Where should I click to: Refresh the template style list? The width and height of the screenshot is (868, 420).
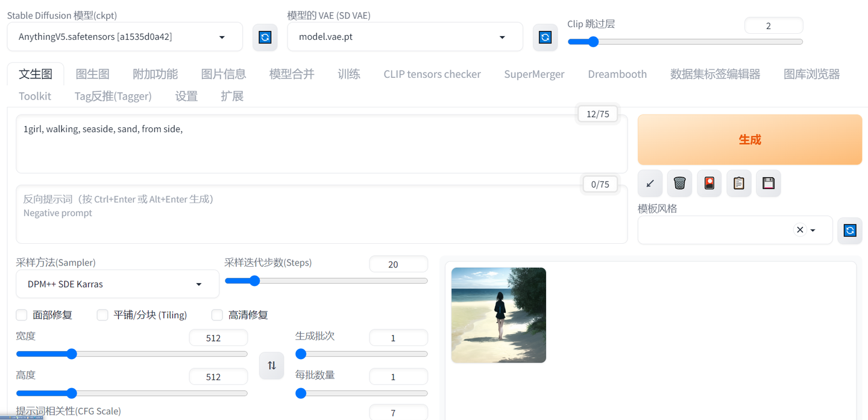849,230
